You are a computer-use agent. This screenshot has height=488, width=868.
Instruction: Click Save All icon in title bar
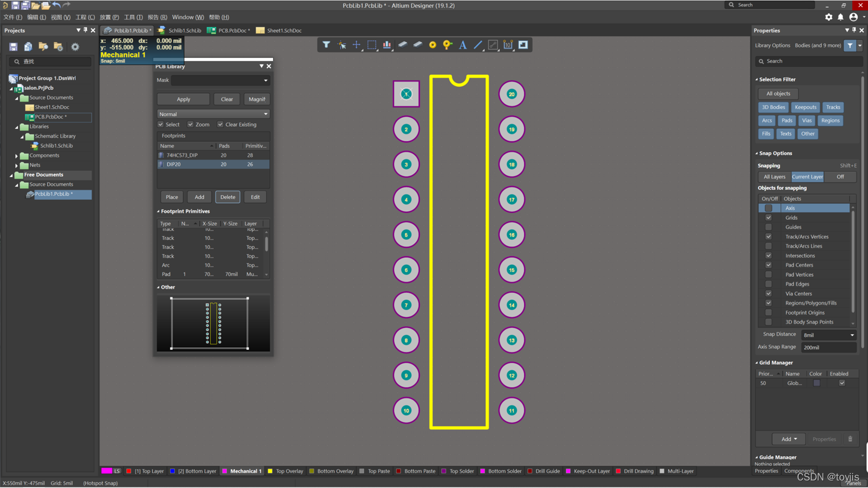coord(25,5)
